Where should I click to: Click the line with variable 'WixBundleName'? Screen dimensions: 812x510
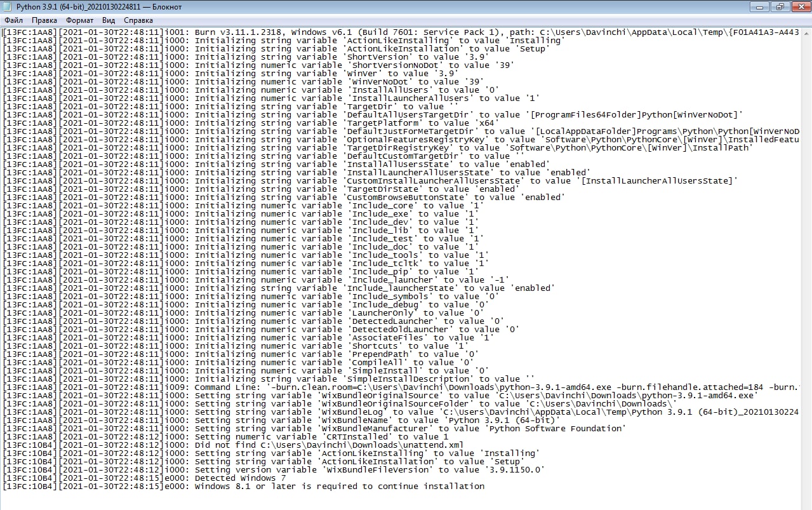[x=281, y=420]
